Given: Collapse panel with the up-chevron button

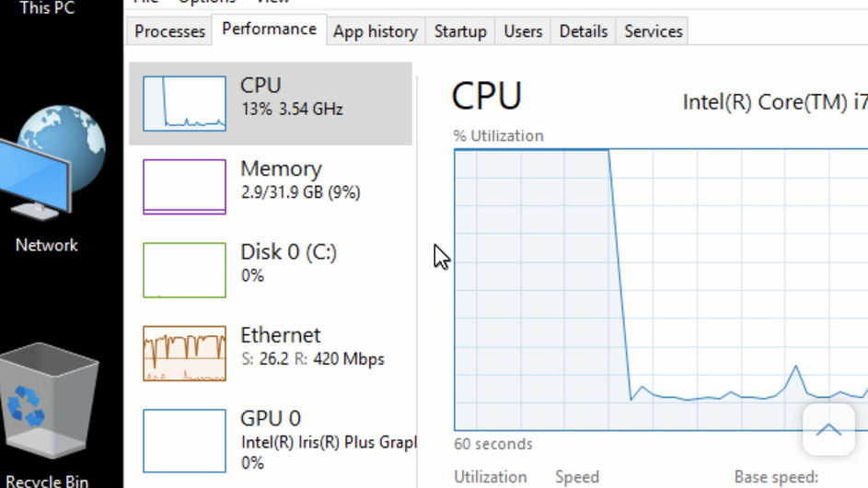Looking at the screenshot, I should 828,429.
